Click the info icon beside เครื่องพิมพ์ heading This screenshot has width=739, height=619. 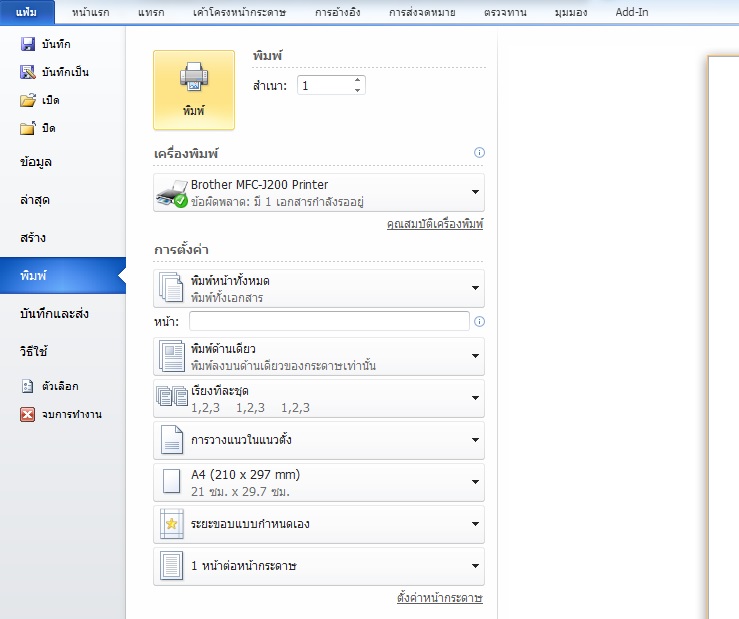coord(479,152)
